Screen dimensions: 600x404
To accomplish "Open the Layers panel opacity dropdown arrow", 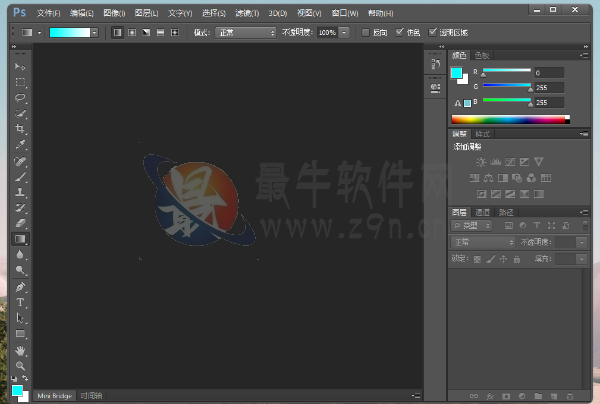I will coord(582,242).
